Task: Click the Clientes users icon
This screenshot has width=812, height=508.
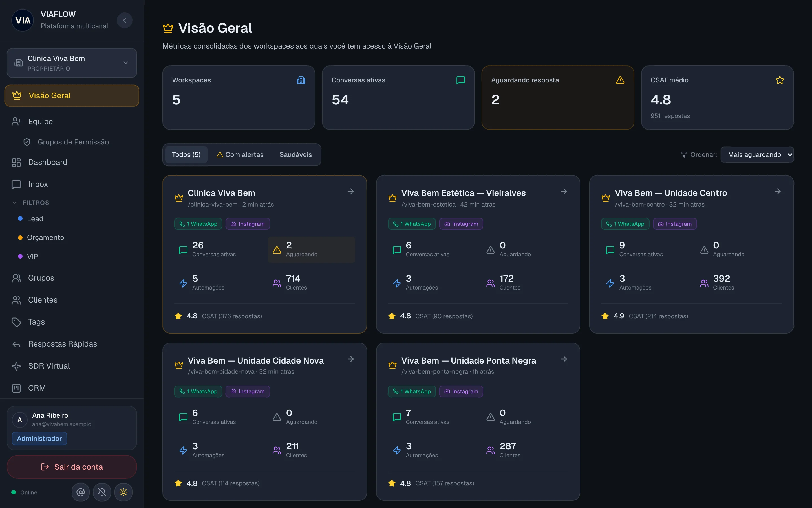Action: [x=16, y=300]
